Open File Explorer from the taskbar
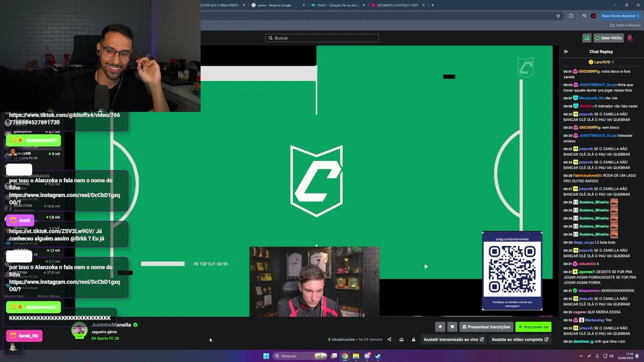The width and height of the screenshot is (644, 362). pos(356,356)
